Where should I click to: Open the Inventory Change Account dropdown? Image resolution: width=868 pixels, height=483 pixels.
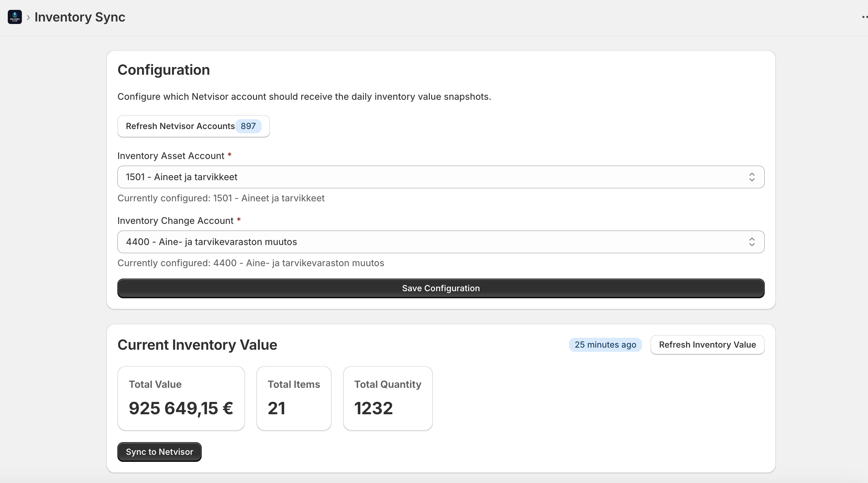440,242
